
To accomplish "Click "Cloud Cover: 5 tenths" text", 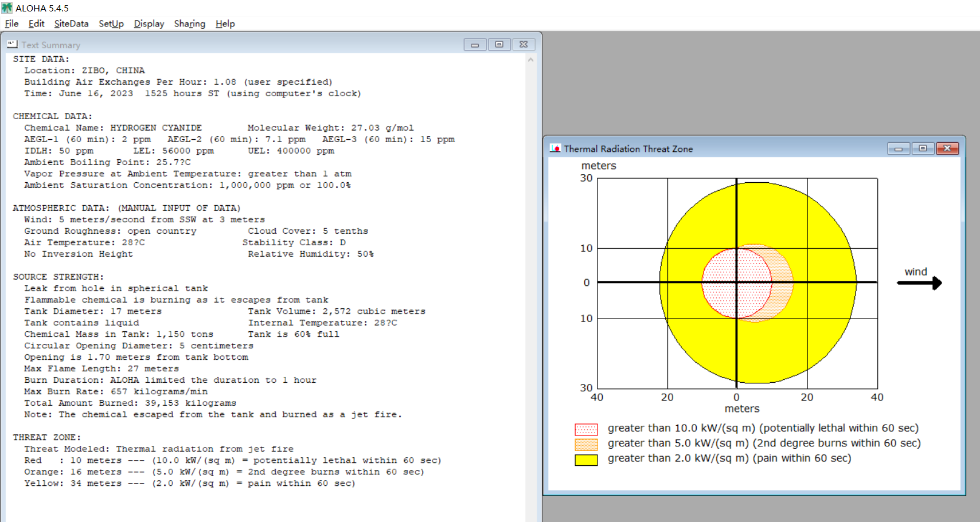I will (x=308, y=231).
